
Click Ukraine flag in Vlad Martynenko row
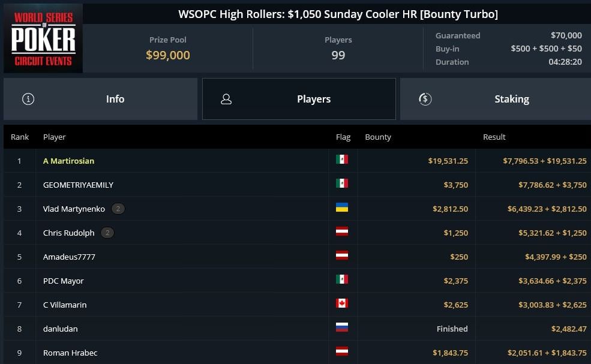click(x=342, y=207)
